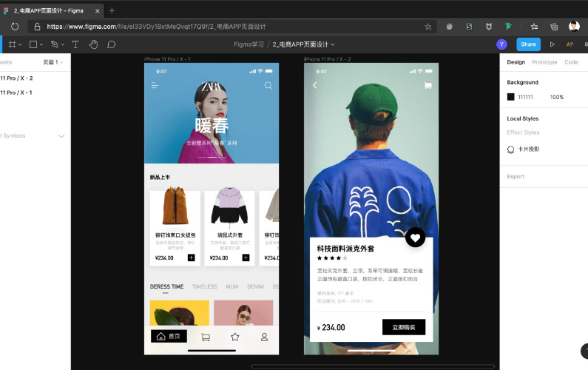
Task: Select the 卡片投影 effect style
Action: coord(529,149)
